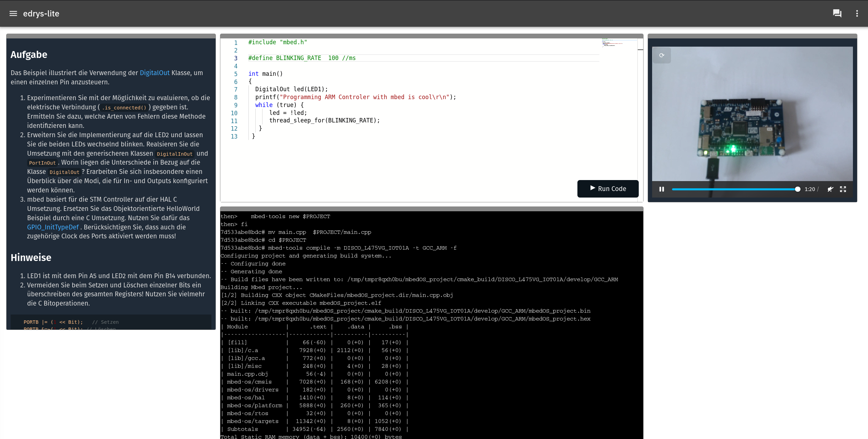Viewport: 868px width, 439px height.
Task: Click the grey header of code editor panel
Action: point(431,36)
